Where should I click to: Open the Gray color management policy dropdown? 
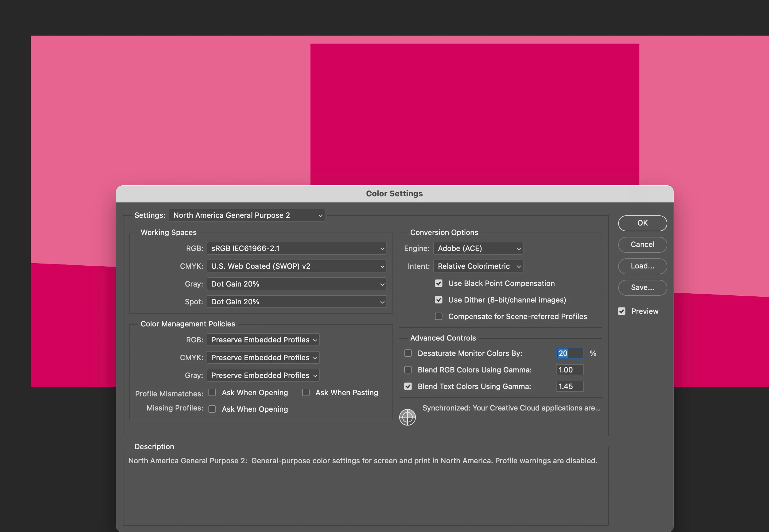pos(263,375)
